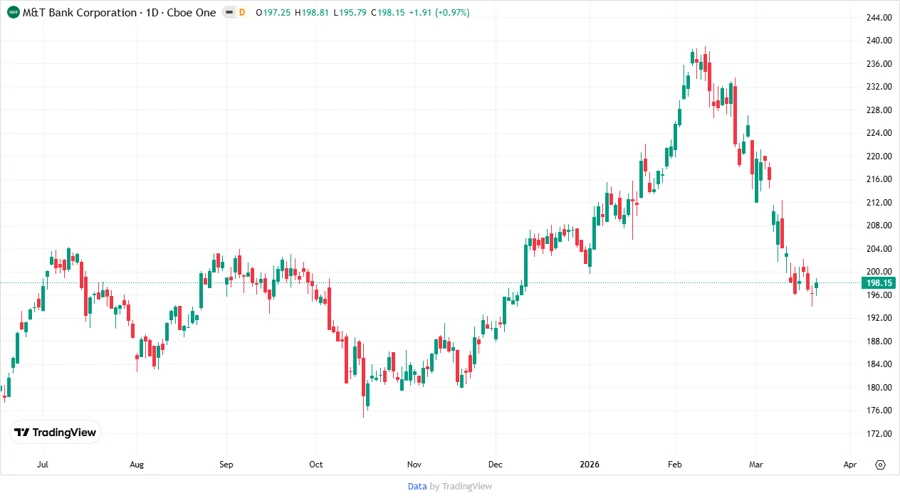Click the open value O197.25
900x498 pixels.
[273, 12]
